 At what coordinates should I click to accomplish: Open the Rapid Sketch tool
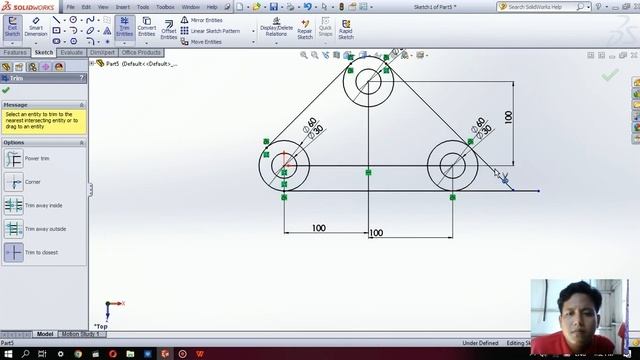point(346,29)
